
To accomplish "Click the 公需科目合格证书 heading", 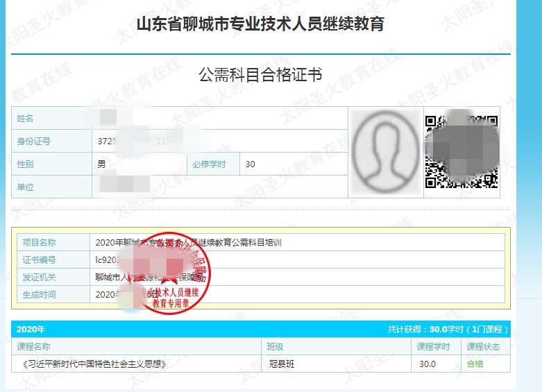I will point(260,75).
